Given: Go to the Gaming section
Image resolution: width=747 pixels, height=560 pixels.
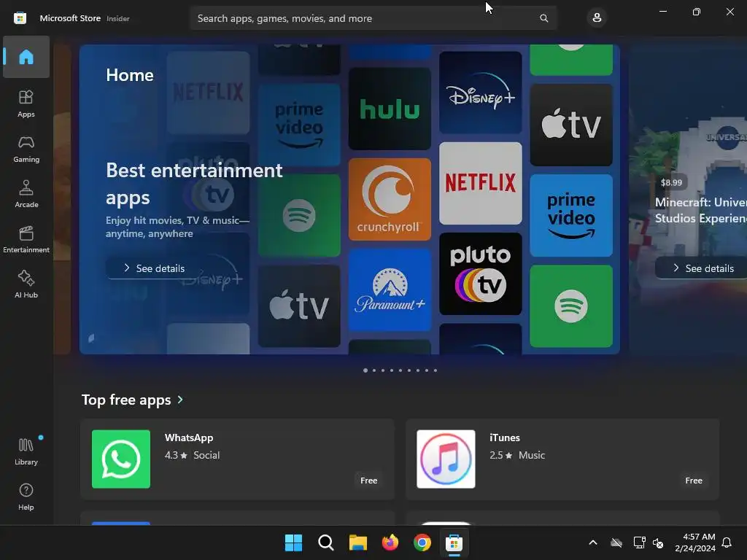Looking at the screenshot, I should pyautogui.click(x=26, y=149).
